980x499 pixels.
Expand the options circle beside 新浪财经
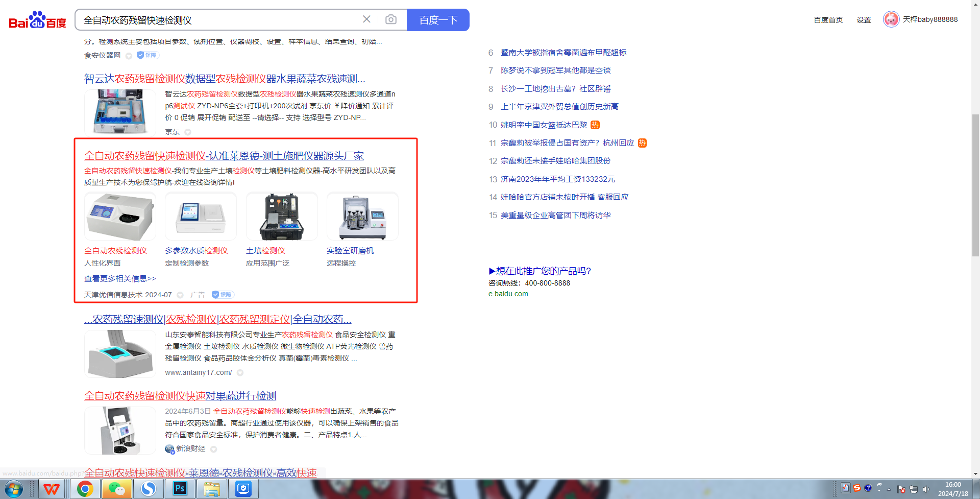(214, 449)
